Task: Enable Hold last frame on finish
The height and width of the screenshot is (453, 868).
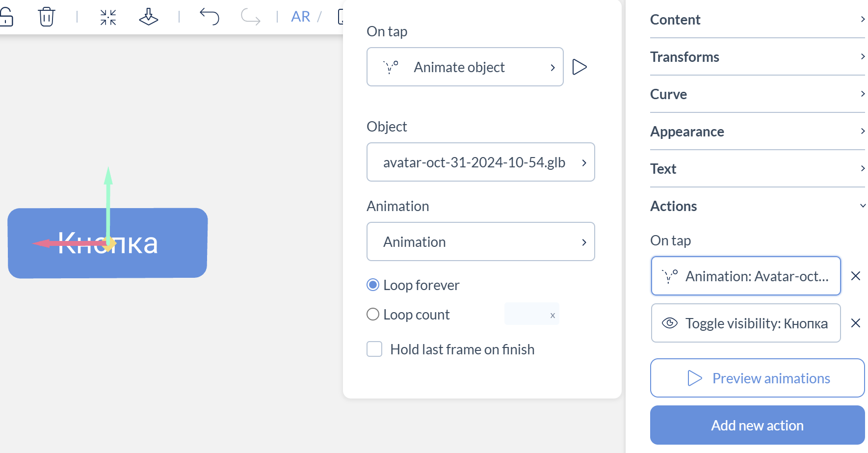Action: pos(375,349)
